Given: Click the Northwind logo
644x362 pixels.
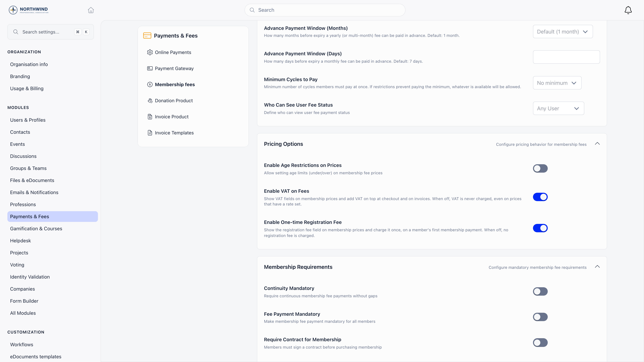Looking at the screenshot, I should [x=29, y=10].
